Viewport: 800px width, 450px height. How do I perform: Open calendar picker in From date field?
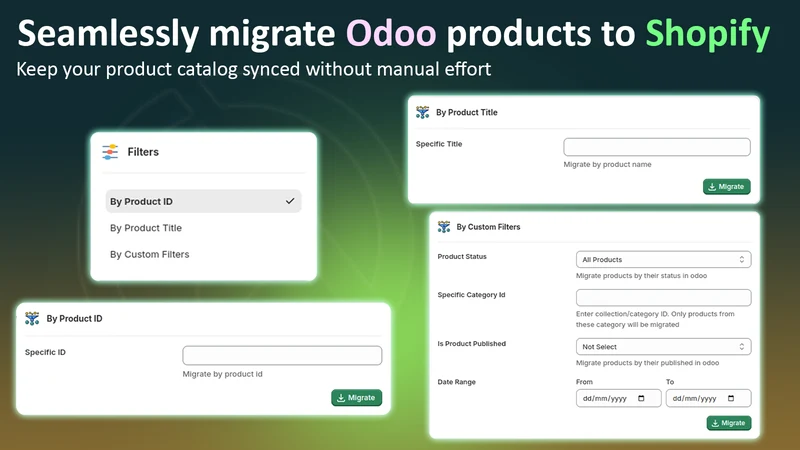coord(641,398)
